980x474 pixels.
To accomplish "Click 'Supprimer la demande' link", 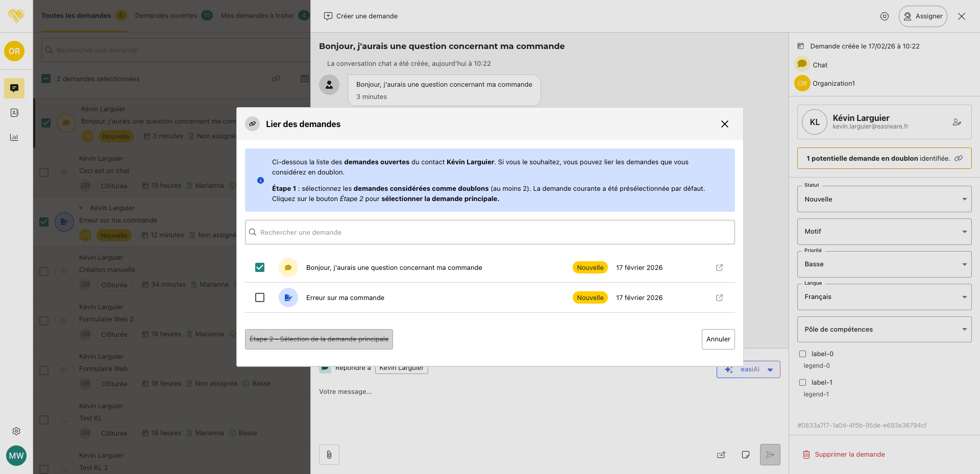I will tap(849, 455).
